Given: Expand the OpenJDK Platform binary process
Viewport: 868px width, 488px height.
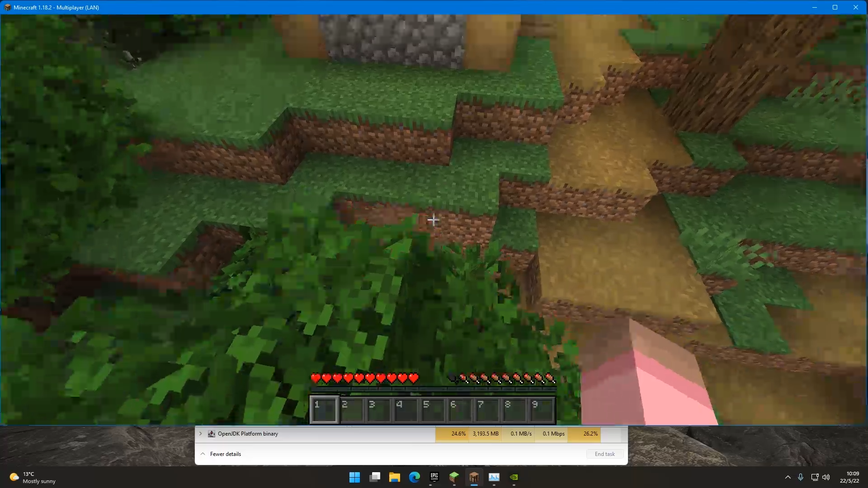Looking at the screenshot, I should pos(201,434).
